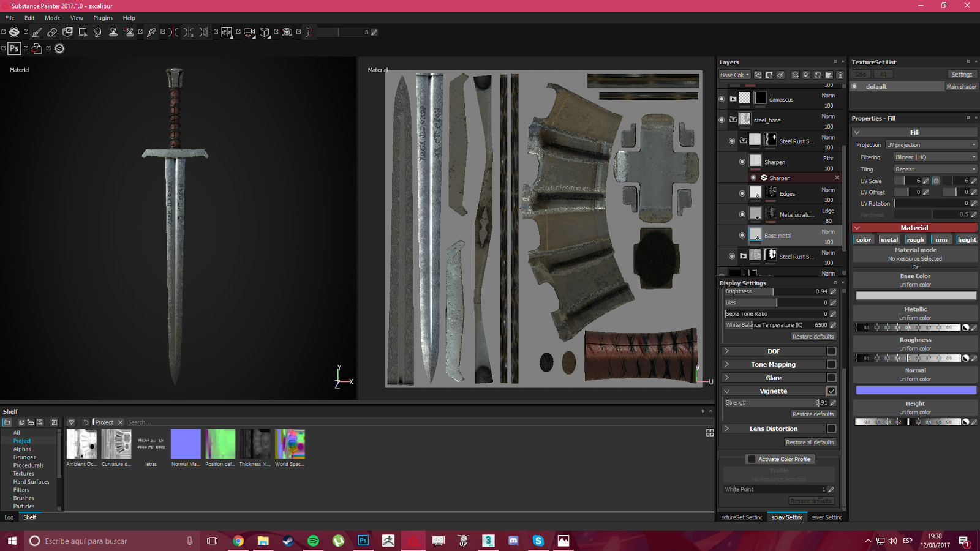Click the Add effect icon in Layers
Viewport: 980px width, 551px height.
758,75
